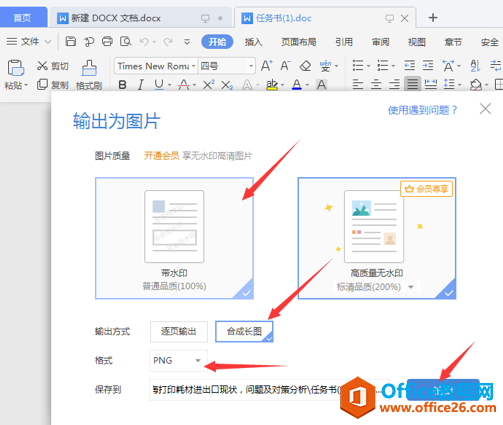Viewport: 503px width, 425px height.
Task: Expand quick access toolbar customize arrow
Action: click(187, 42)
